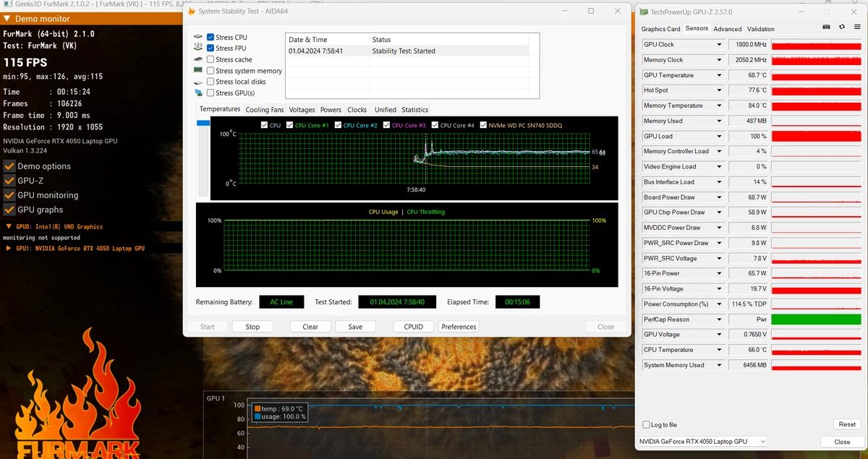Switch to the Clocks tab
This screenshot has height=459, width=868.
coord(357,110)
